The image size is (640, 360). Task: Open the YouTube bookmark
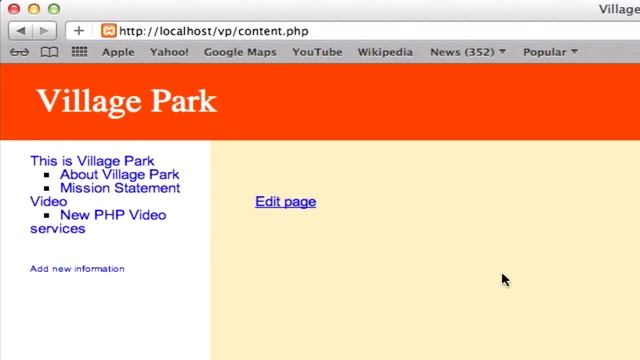tap(317, 52)
